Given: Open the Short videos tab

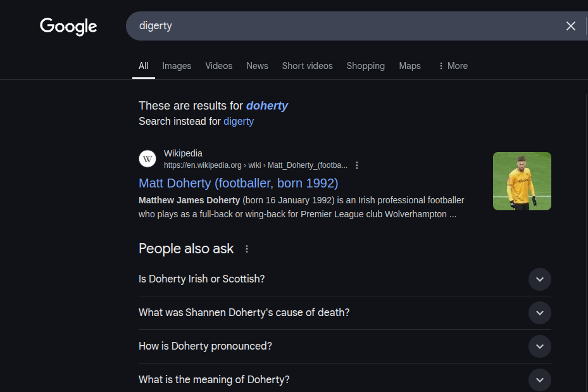Looking at the screenshot, I should coord(307,66).
